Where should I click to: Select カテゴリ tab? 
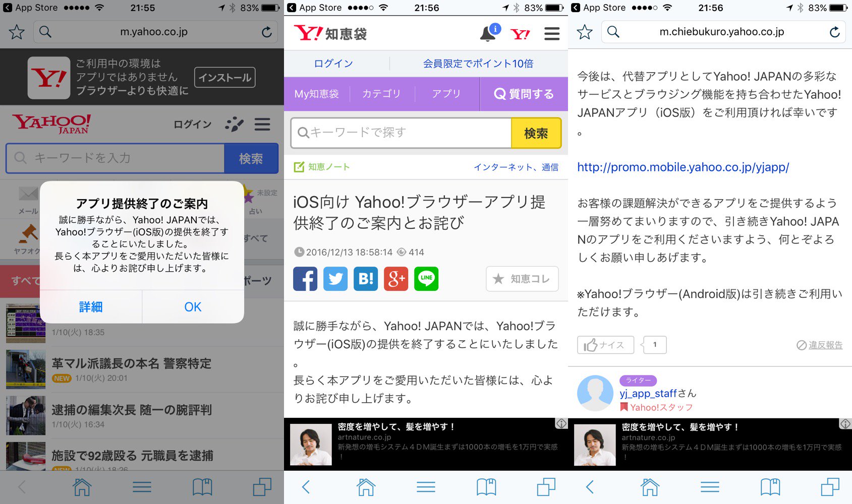pos(381,94)
